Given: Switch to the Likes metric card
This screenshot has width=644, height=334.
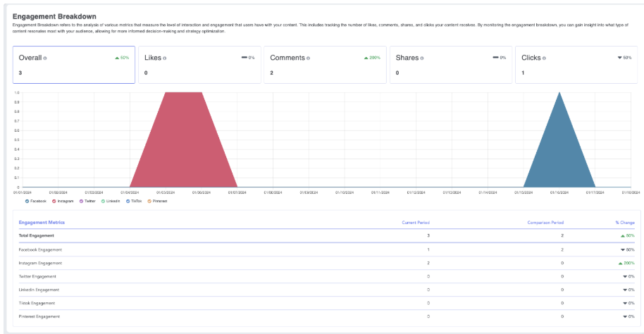Looking at the screenshot, I should [x=199, y=65].
